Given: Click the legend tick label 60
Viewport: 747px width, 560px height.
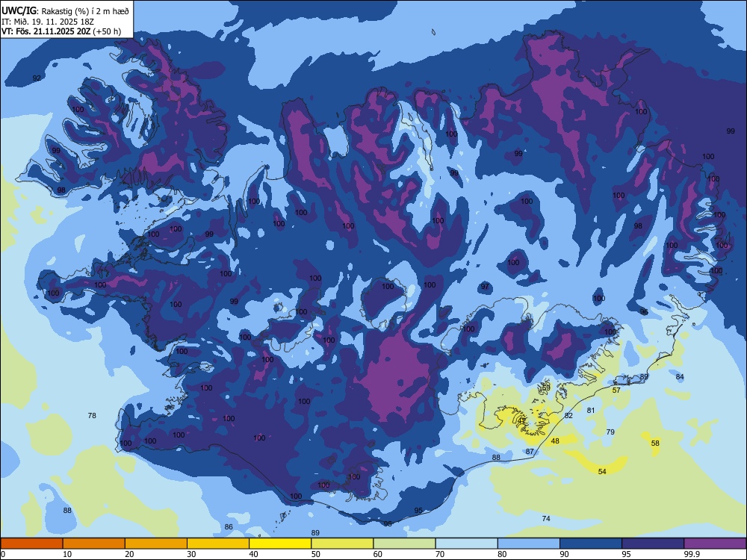Looking at the screenshot, I should (378, 554).
